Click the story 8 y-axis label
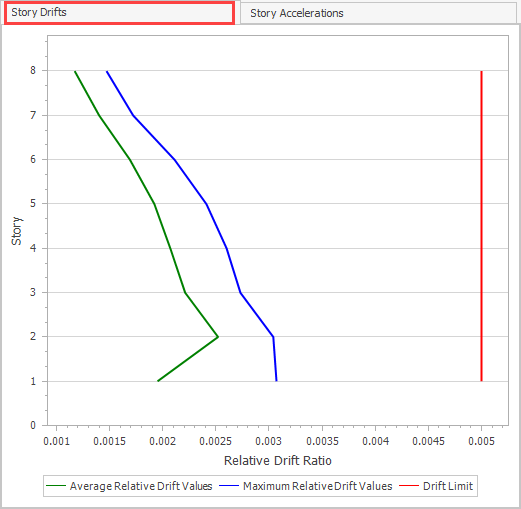521x509 pixels. coord(33,70)
